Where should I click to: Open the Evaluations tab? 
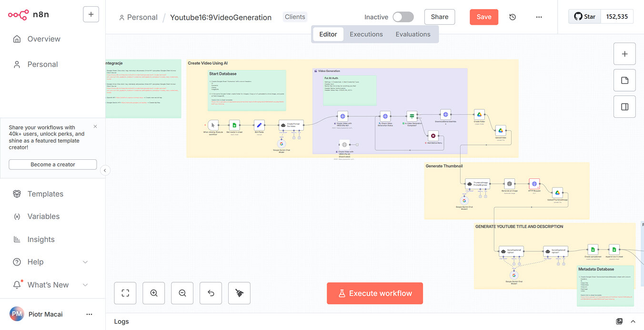click(413, 34)
